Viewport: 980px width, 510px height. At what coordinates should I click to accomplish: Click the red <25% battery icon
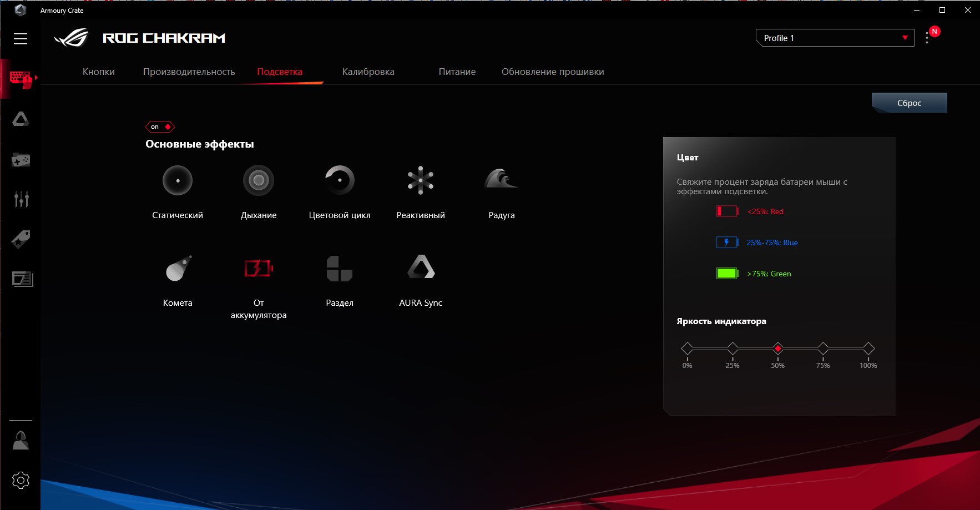pos(727,211)
